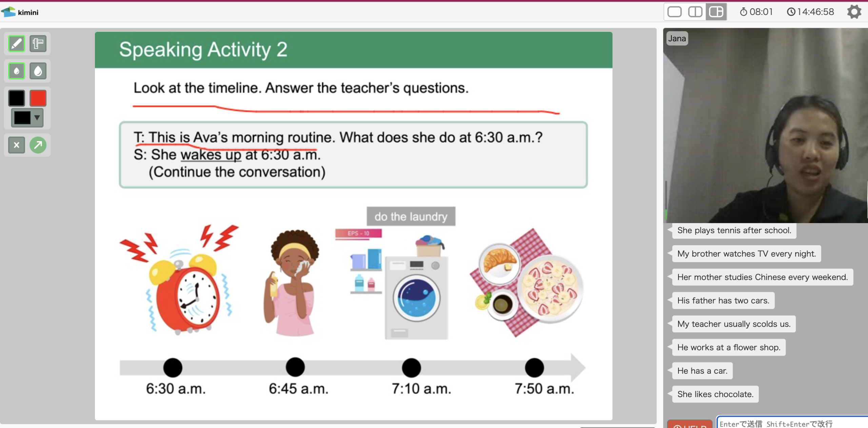Click the green arrow pointer button

[38, 145]
